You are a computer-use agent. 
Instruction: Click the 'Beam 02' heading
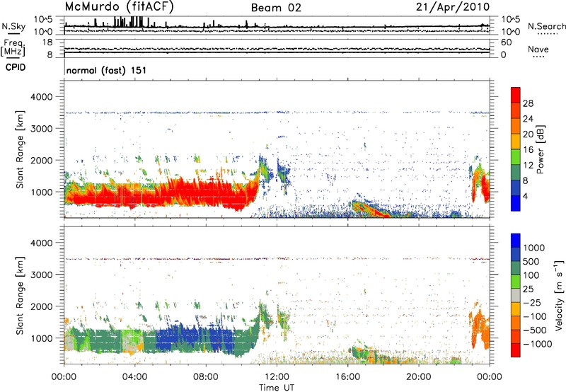(276, 8)
